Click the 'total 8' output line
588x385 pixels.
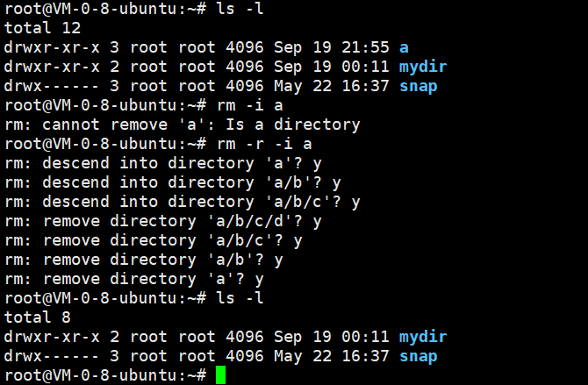click(x=38, y=317)
